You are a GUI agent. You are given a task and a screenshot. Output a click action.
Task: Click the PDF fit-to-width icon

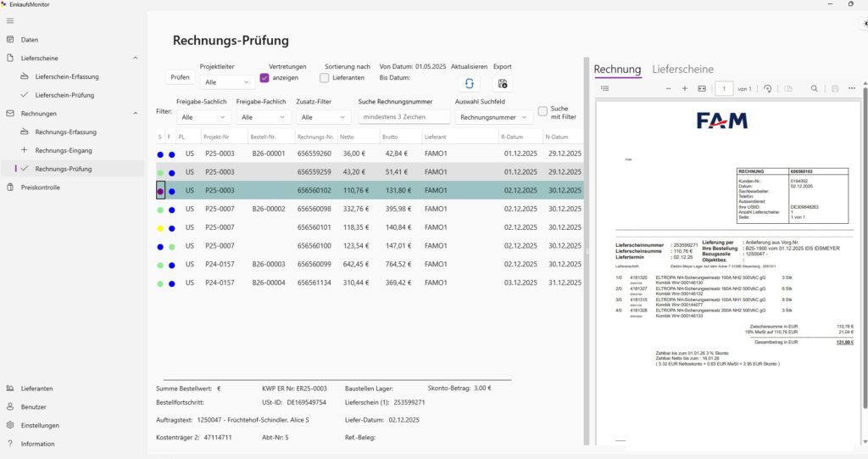[702, 89]
